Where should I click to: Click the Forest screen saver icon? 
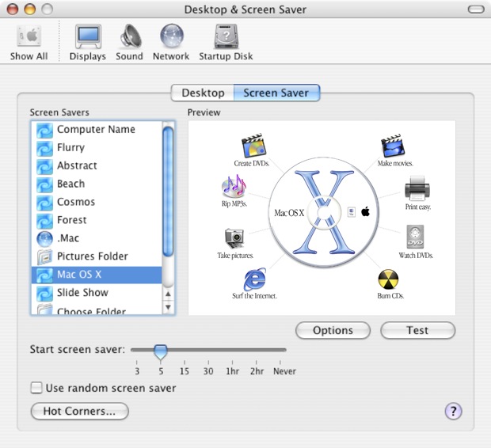[x=44, y=221]
